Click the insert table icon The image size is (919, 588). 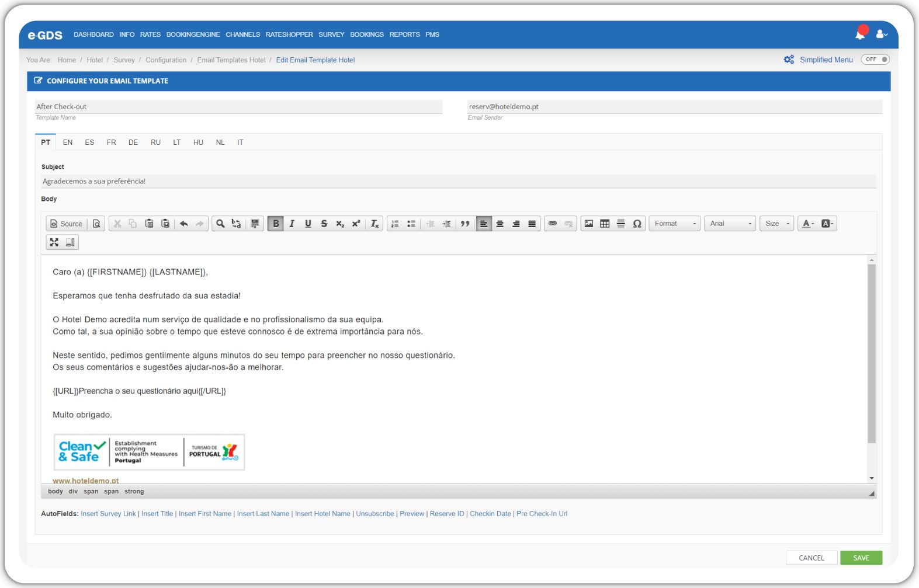pyautogui.click(x=605, y=224)
